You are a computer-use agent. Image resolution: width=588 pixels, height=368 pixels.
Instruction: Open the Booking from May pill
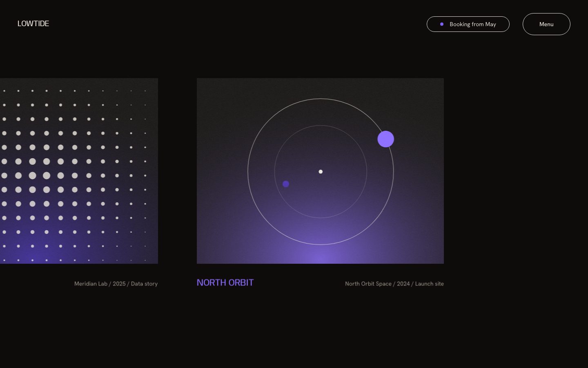click(468, 24)
